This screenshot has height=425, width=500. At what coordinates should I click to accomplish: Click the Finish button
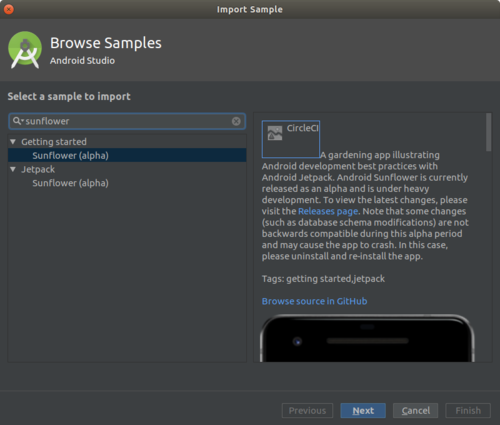(x=468, y=411)
